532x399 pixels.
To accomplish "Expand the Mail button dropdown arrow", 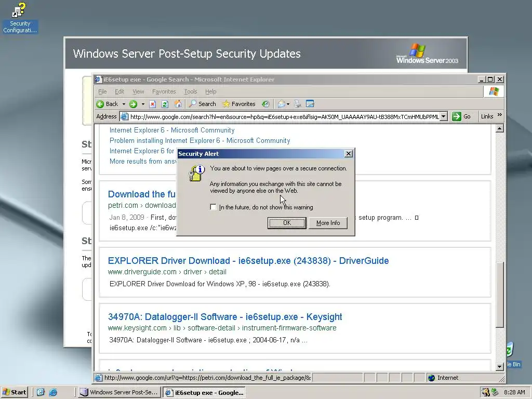I will [288, 104].
